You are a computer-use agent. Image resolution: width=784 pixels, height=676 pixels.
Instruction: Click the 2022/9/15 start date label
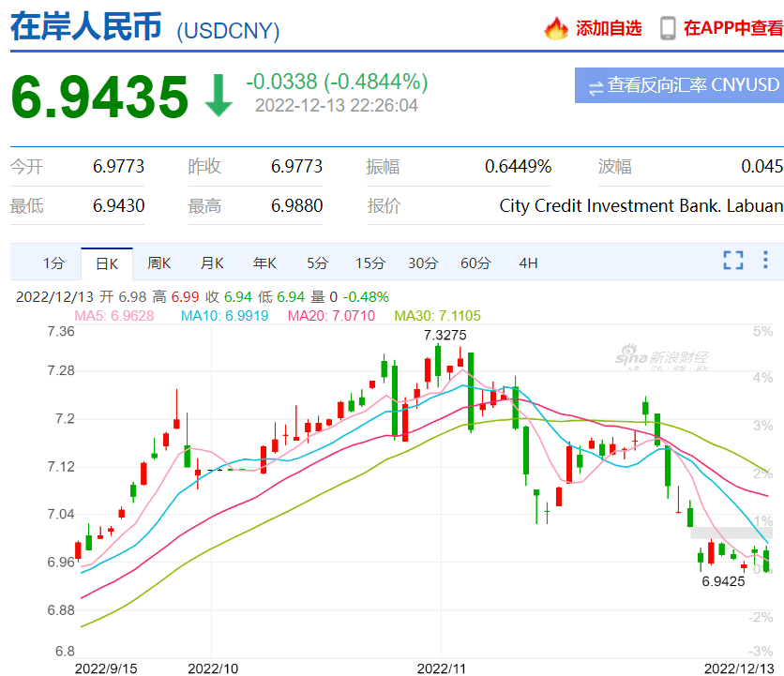[x=106, y=668]
